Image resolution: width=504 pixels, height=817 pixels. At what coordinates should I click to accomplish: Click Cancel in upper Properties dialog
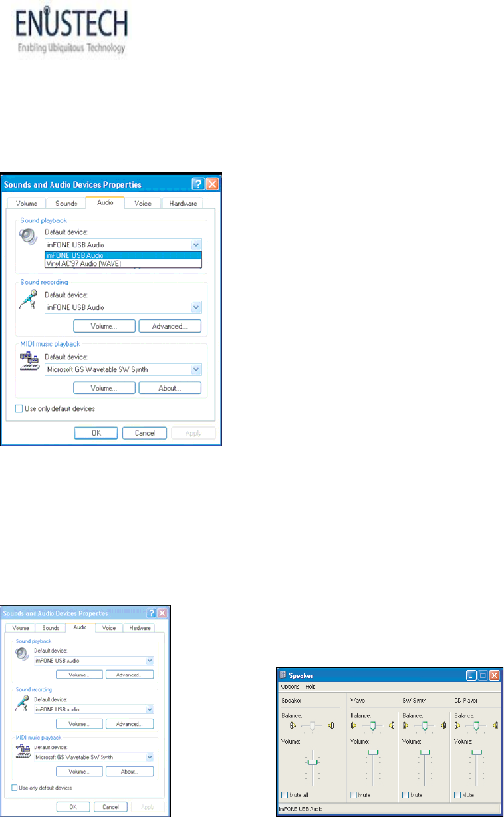pyautogui.click(x=145, y=432)
